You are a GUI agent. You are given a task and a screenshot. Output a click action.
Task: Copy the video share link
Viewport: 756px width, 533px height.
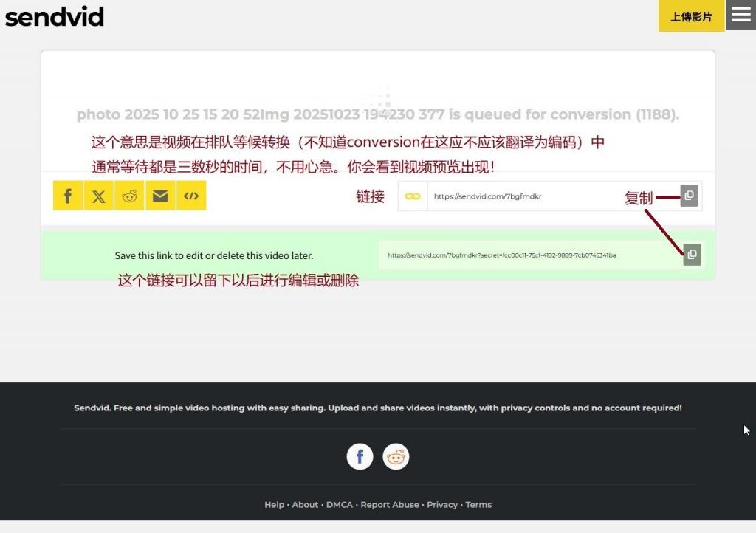(x=689, y=196)
